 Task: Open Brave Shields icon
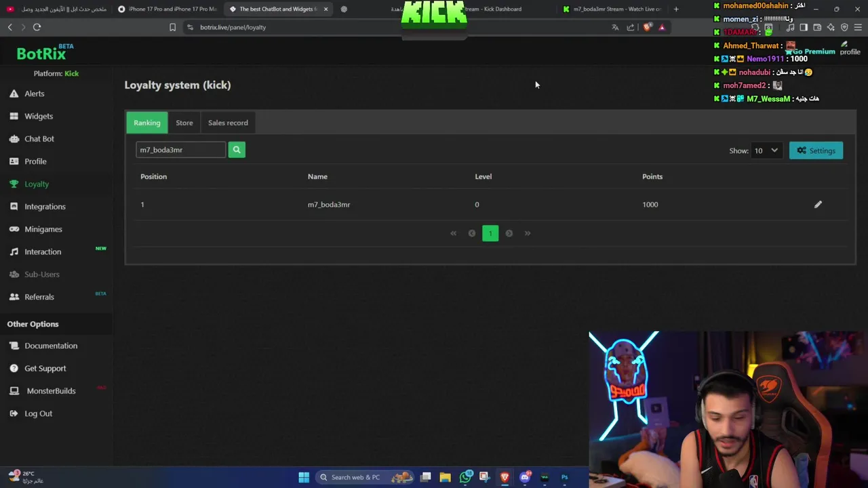pos(647,27)
